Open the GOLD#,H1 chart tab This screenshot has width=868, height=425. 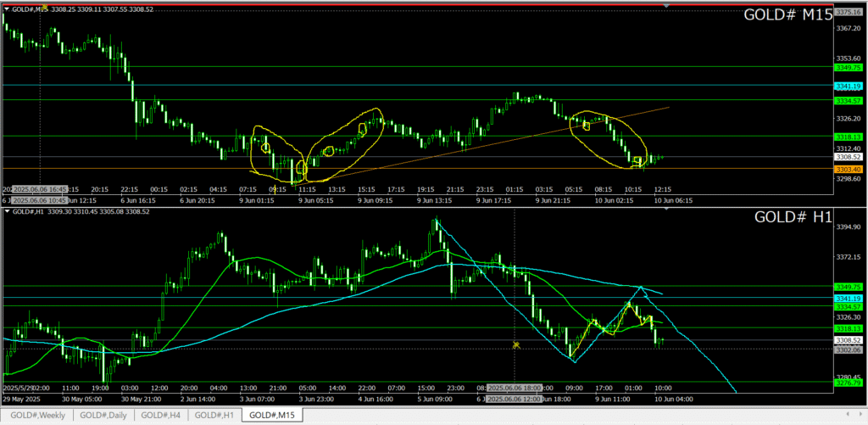(x=214, y=415)
